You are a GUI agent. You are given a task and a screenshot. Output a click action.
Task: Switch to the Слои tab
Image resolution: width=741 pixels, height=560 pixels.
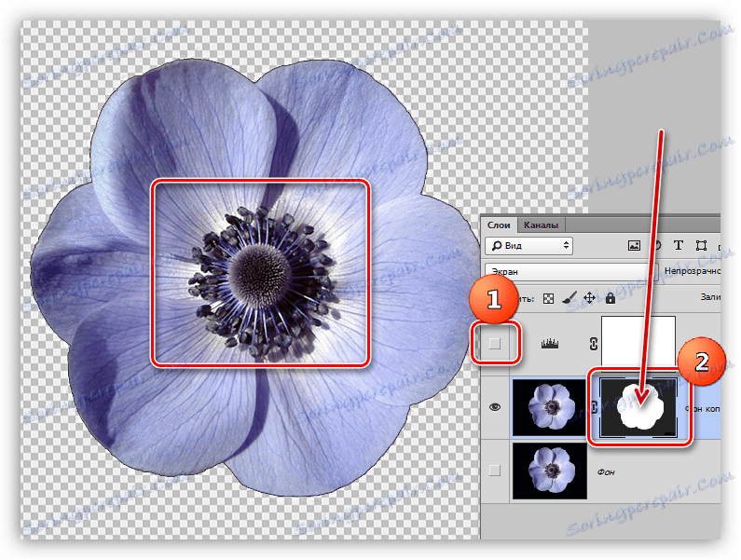pos(499,225)
